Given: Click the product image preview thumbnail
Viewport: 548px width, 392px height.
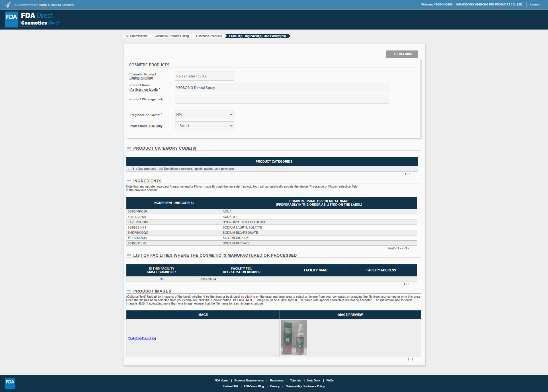Looking at the screenshot, I should [x=294, y=338].
